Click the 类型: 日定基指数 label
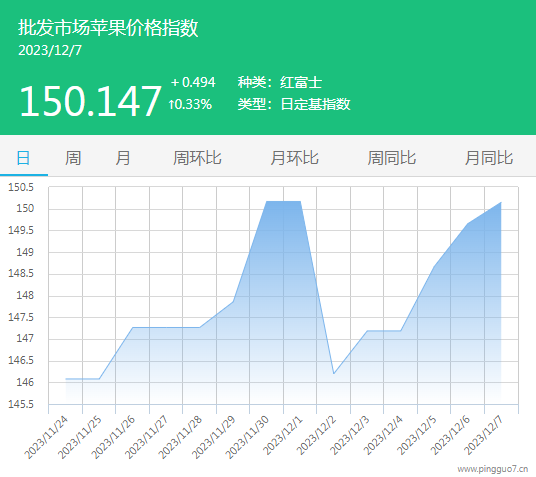This screenshot has height=477, width=536. [294, 104]
